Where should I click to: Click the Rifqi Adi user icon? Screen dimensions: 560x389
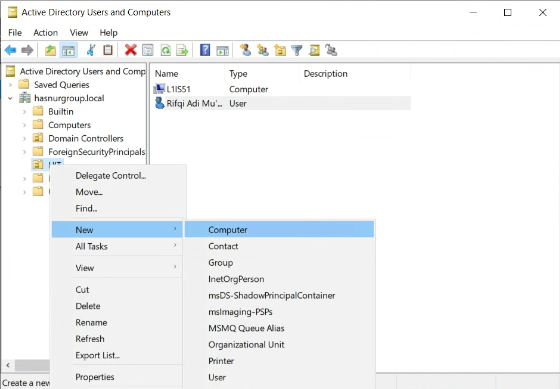[159, 103]
